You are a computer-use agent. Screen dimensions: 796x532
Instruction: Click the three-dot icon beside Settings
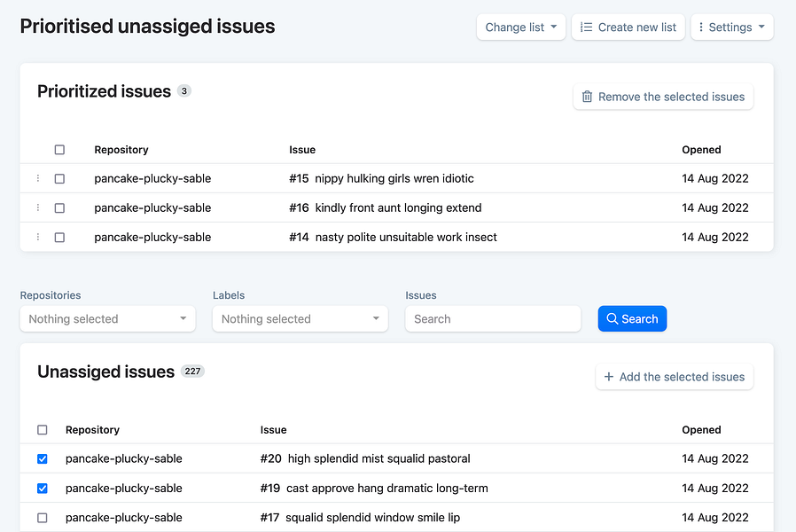(701, 27)
